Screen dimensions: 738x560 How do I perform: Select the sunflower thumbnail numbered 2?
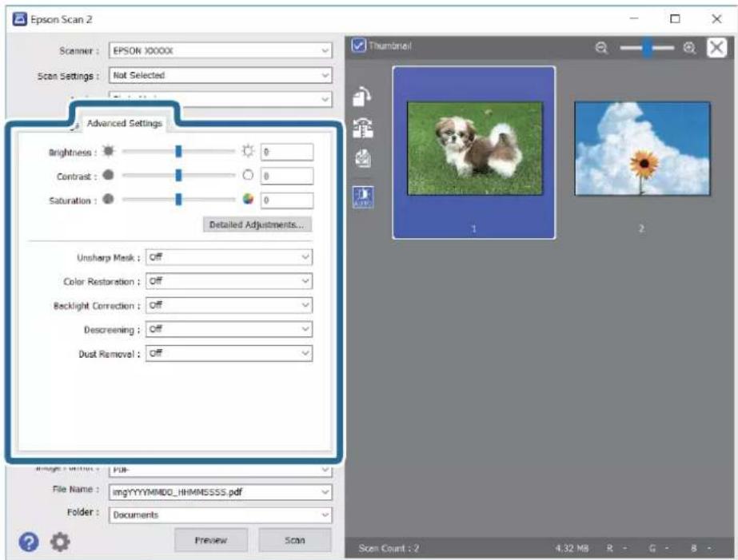[641, 148]
